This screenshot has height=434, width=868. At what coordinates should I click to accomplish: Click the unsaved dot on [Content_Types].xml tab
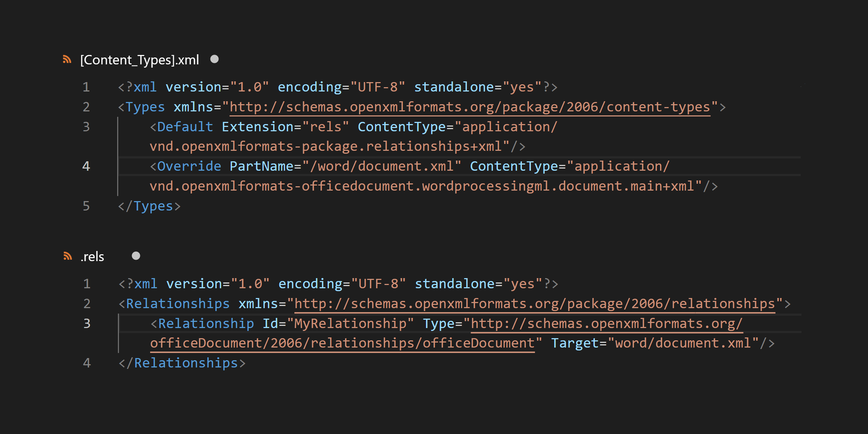[214, 59]
